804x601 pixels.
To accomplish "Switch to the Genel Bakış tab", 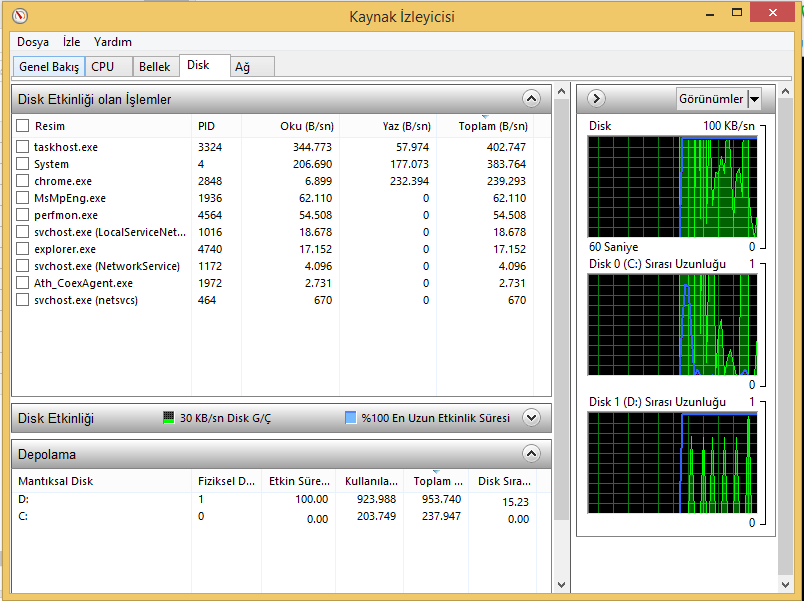I will tap(49, 67).
